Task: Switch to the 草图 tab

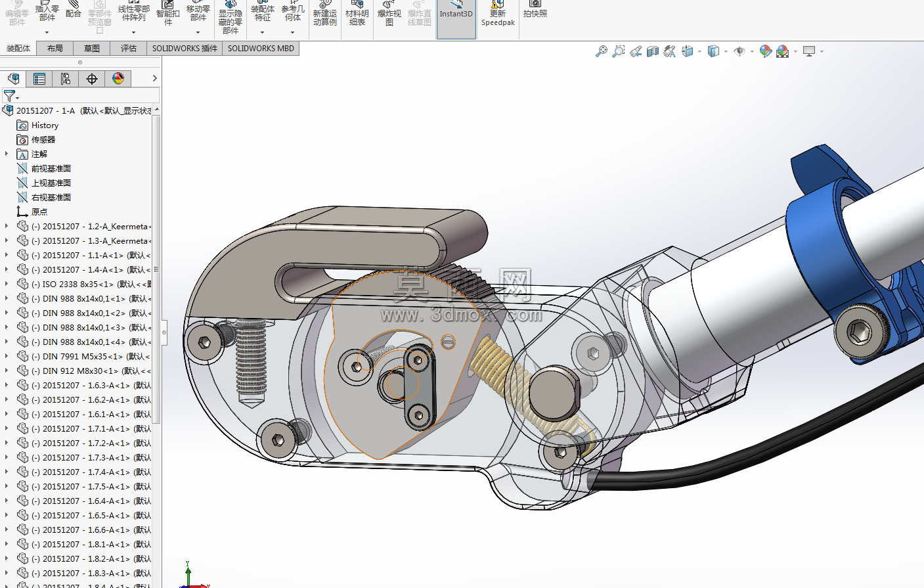Action: click(x=92, y=49)
